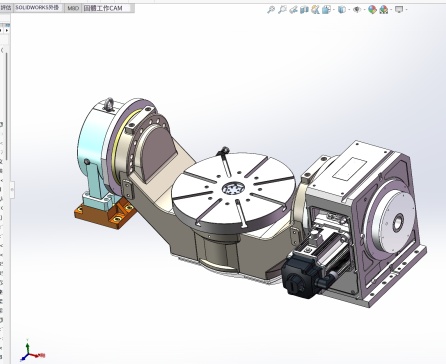Open the 评估 (Evaluate) tab
Screen dimensions: 446x364
6,8
